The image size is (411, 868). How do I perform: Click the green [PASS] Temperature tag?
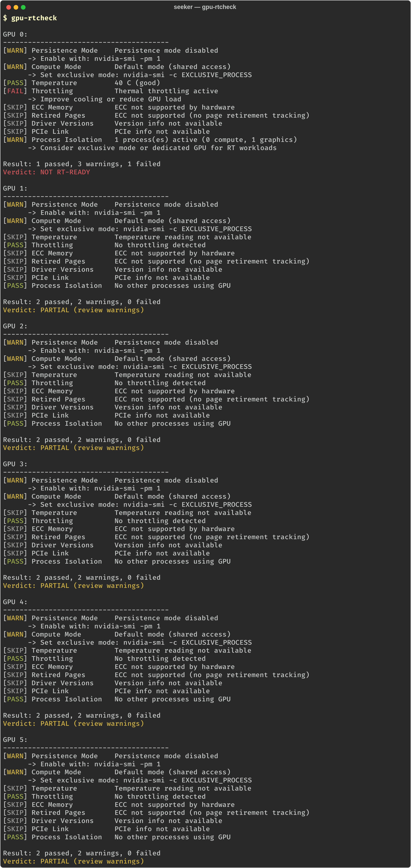(x=15, y=83)
